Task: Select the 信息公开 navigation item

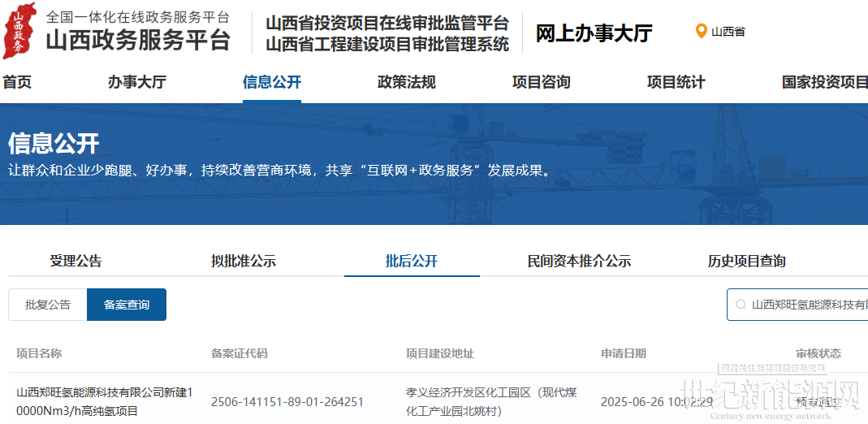Action: [272, 83]
